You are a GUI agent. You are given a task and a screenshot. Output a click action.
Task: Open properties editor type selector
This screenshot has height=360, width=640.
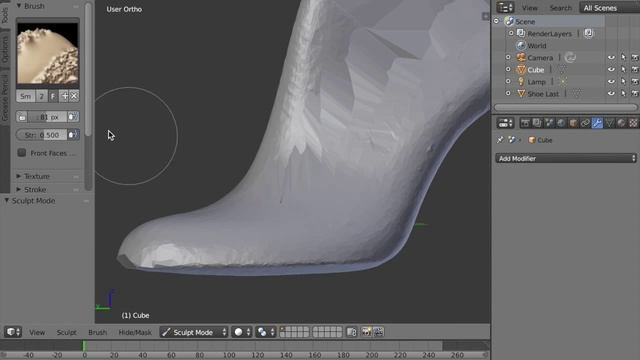pyautogui.click(x=505, y=122)
